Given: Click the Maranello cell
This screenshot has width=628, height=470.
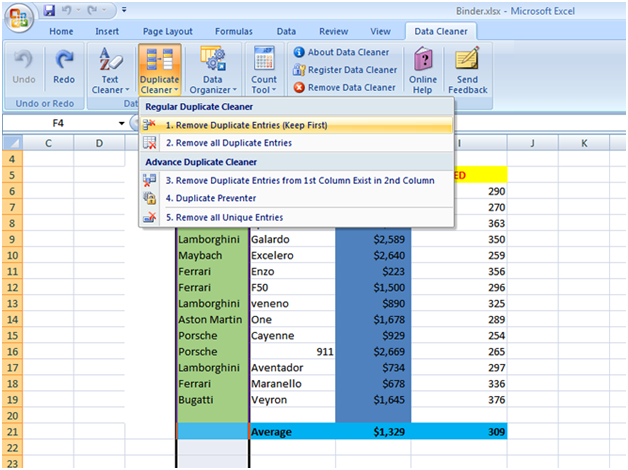Looking at the screenshot, I should [x=292, y=384].
